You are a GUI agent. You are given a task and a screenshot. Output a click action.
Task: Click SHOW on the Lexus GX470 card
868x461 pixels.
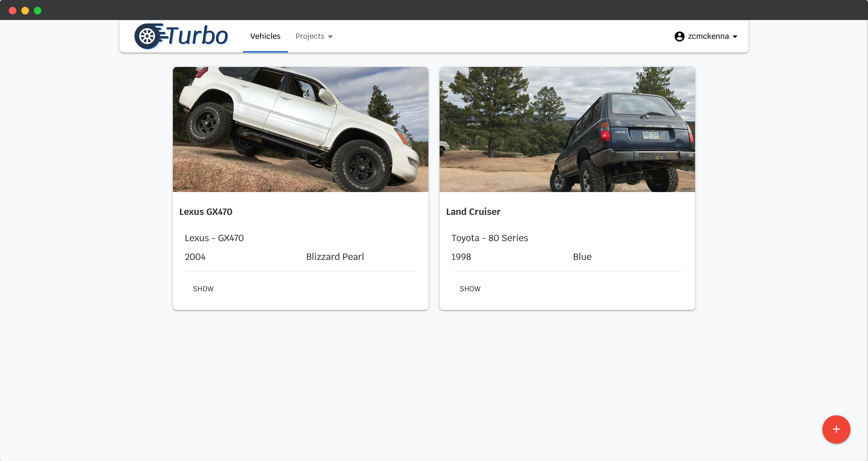tap(203, 288)
